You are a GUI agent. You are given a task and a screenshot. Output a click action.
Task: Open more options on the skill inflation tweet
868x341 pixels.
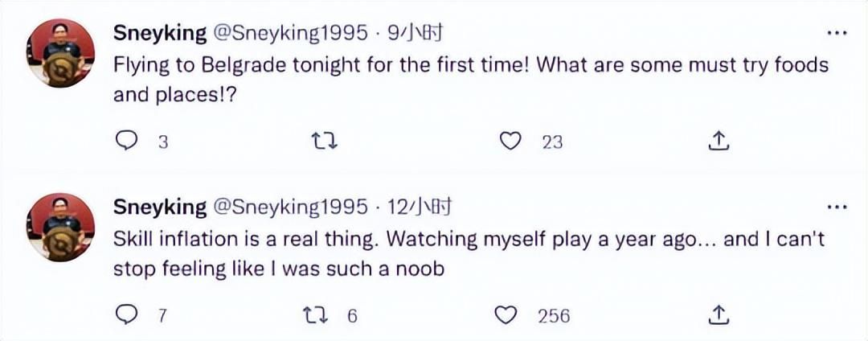(x=837, y=207)
